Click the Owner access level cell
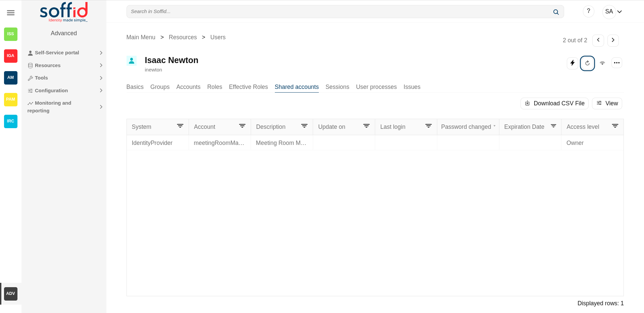The height and width of the screenshot is (313, 644). pyautogui.click(x=592, y=143)
